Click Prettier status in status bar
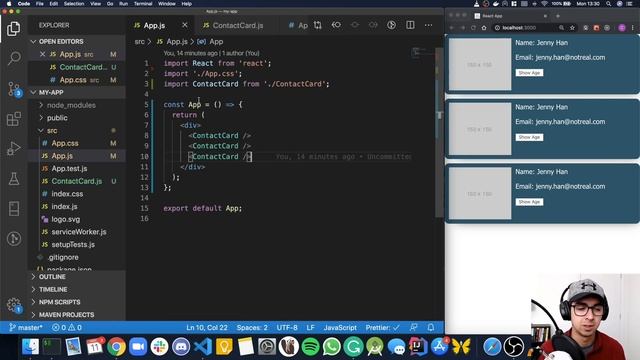 click(382, 327)
